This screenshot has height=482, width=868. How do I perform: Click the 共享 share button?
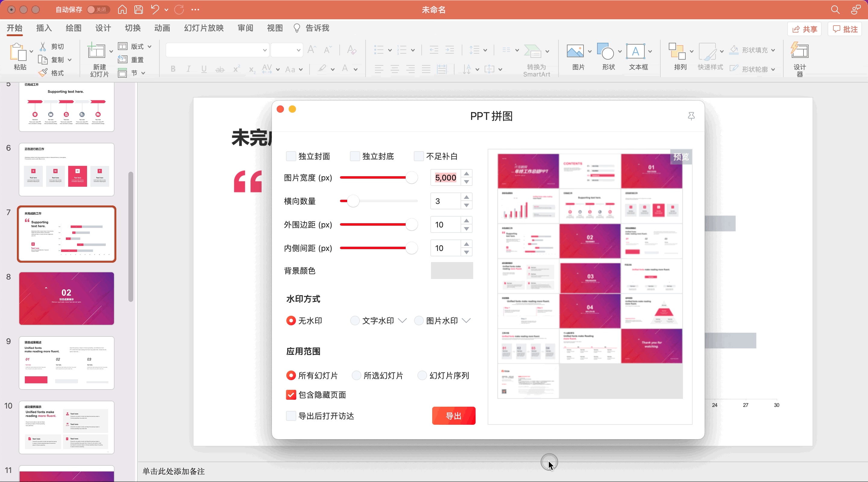804,29
